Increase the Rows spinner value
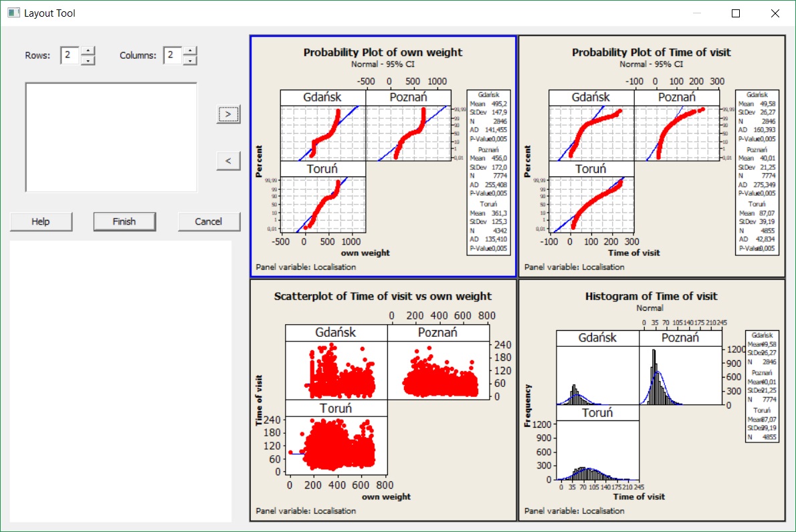The width and height of the screenshot is (796, 532). [88, 51]
